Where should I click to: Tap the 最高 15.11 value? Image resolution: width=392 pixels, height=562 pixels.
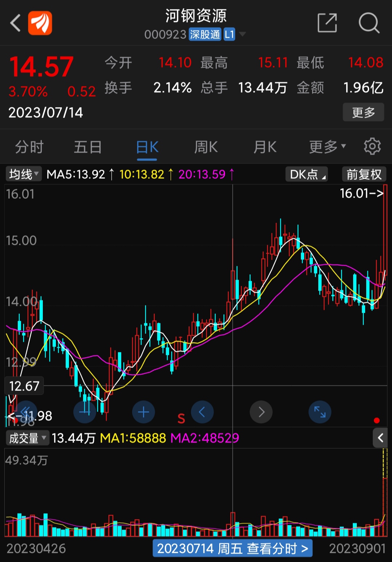tap(273, 62)
